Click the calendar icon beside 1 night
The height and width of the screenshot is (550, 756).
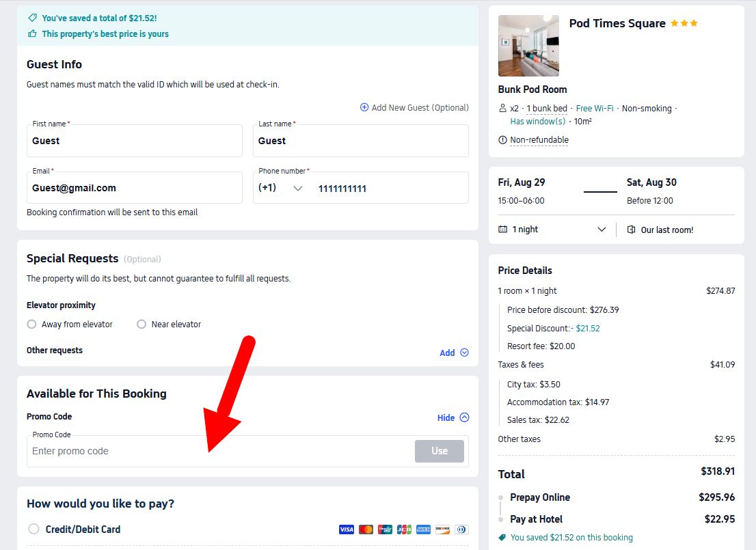[503, 230]
